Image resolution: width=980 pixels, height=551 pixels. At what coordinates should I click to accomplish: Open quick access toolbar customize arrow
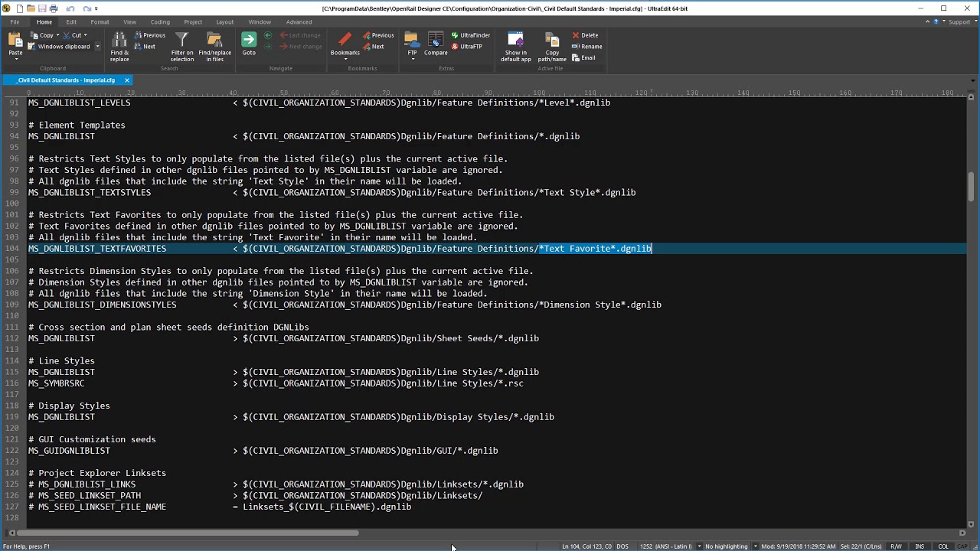(96, 8)
